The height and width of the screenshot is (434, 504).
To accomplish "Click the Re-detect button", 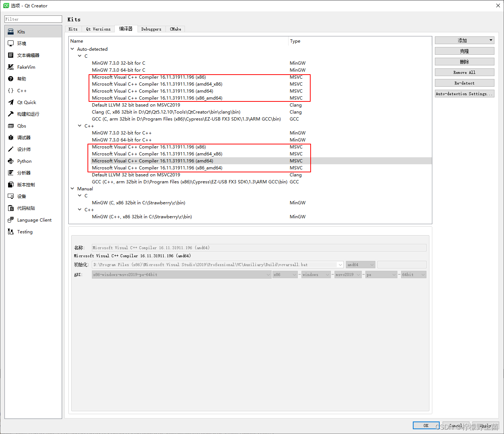I will tap(464, 83).
